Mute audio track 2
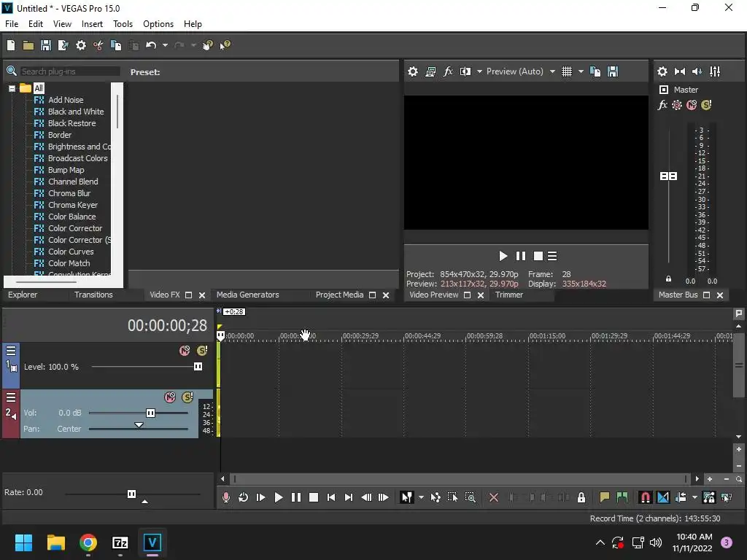 [x=169, y=397]
